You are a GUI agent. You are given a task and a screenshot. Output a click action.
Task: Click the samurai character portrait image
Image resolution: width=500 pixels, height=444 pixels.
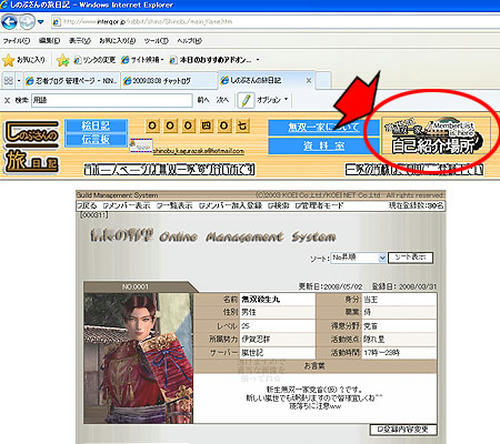pos(138,358)
